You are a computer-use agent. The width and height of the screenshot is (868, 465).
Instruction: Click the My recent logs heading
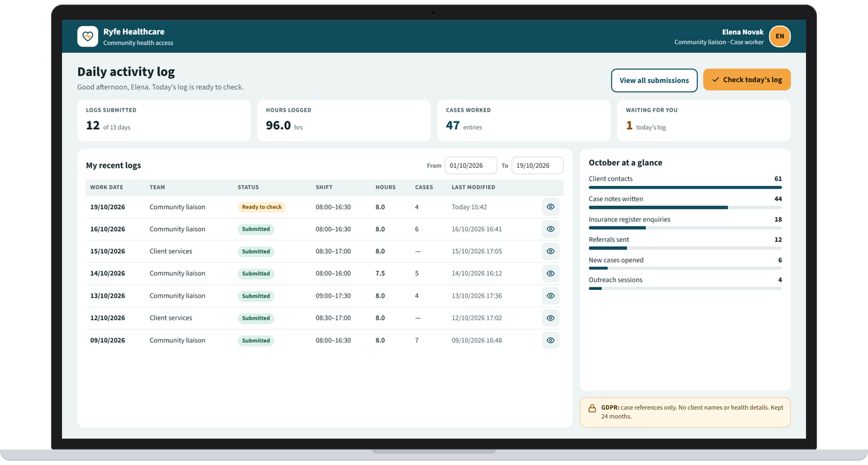[114, 165]
